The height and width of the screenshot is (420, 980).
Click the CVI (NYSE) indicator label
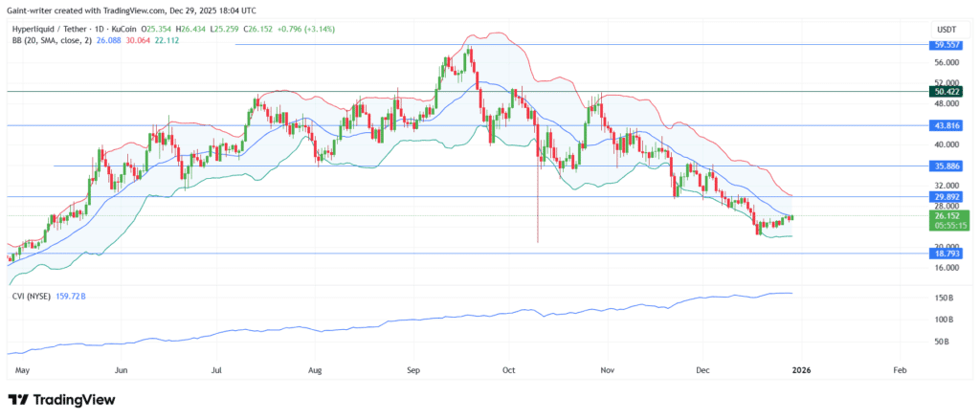(30, 295)
